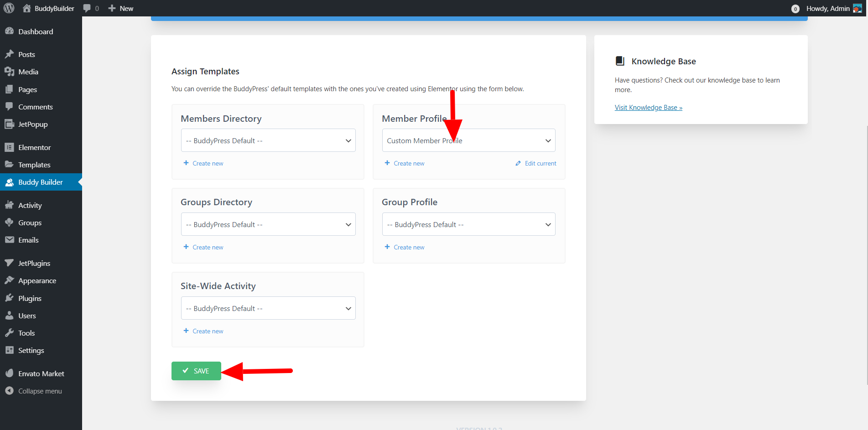
Task: Click Create new under Group Profile
Action: tap(405, 247)
